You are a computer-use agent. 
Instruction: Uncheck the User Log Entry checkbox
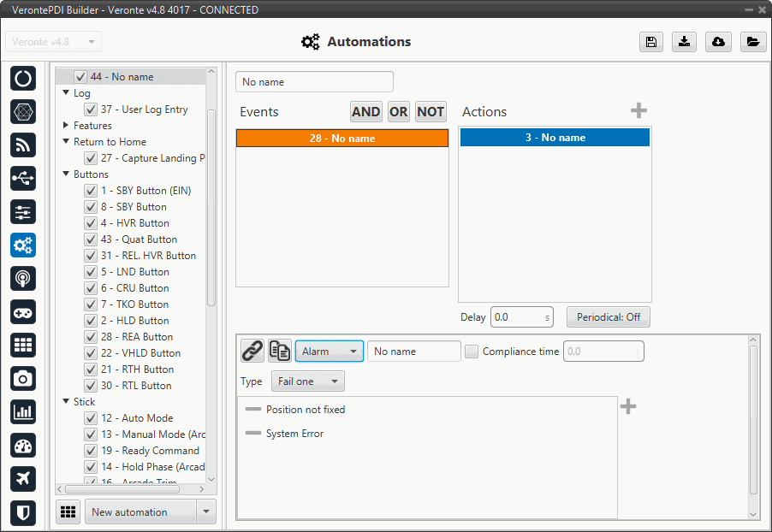point(91,109)
